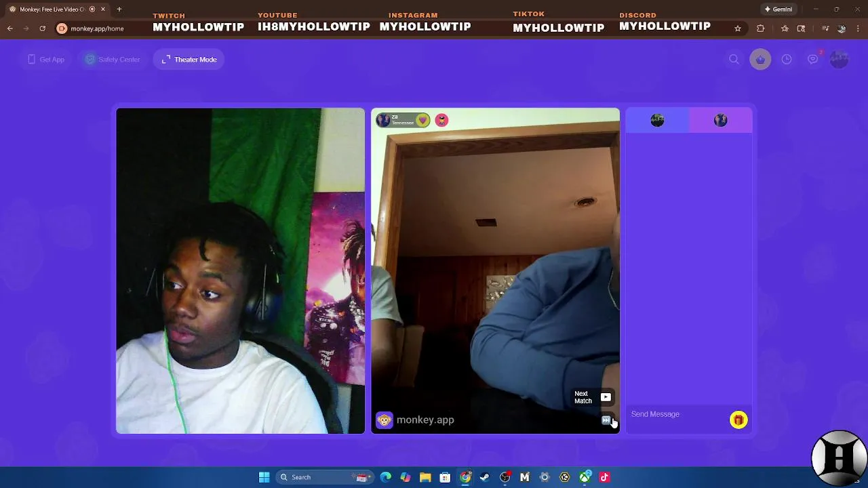This screenshot has height=488, width=868.
Task: Open the profile avatar in page header
Action: [x=840, y=60]
